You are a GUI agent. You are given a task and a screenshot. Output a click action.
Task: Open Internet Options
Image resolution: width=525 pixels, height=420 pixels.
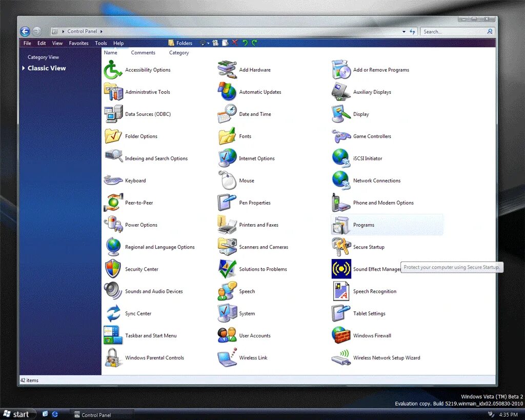(246, 158)
